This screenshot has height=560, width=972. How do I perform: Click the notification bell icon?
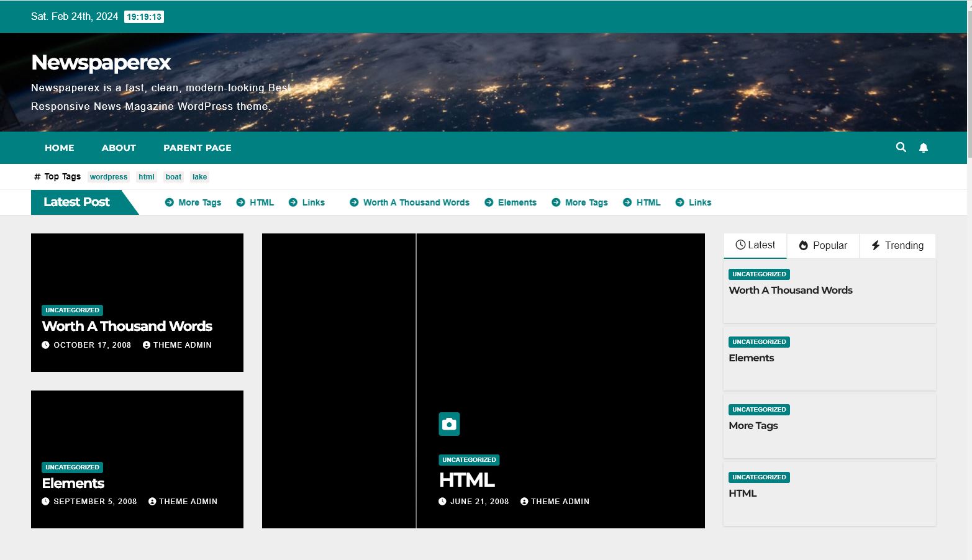(924, 148)
